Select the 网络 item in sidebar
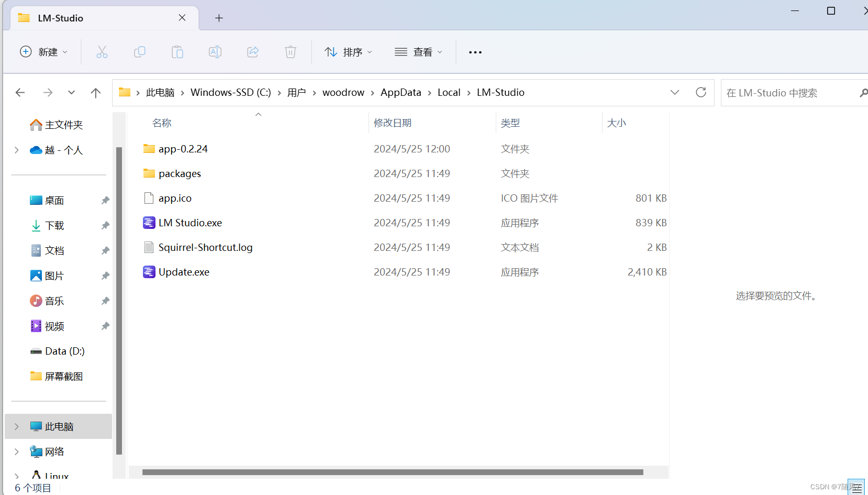 (47, 452)
